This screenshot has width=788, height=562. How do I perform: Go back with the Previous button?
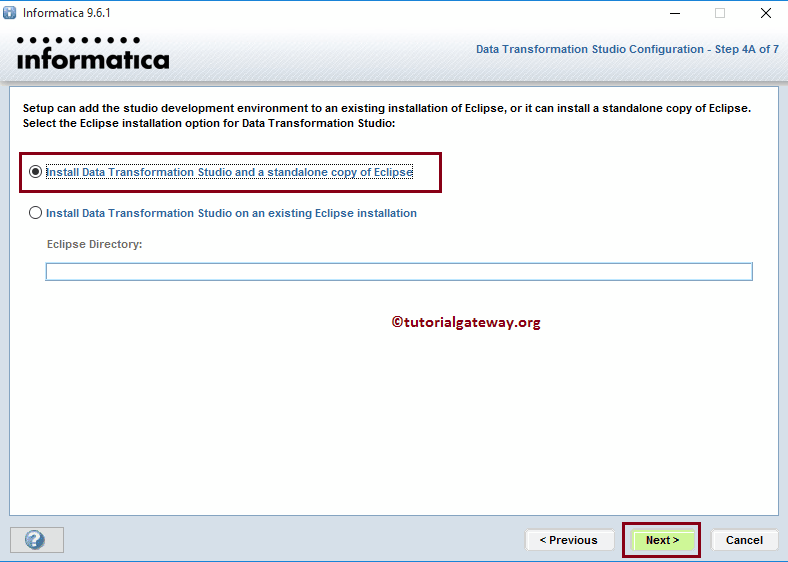569,540
